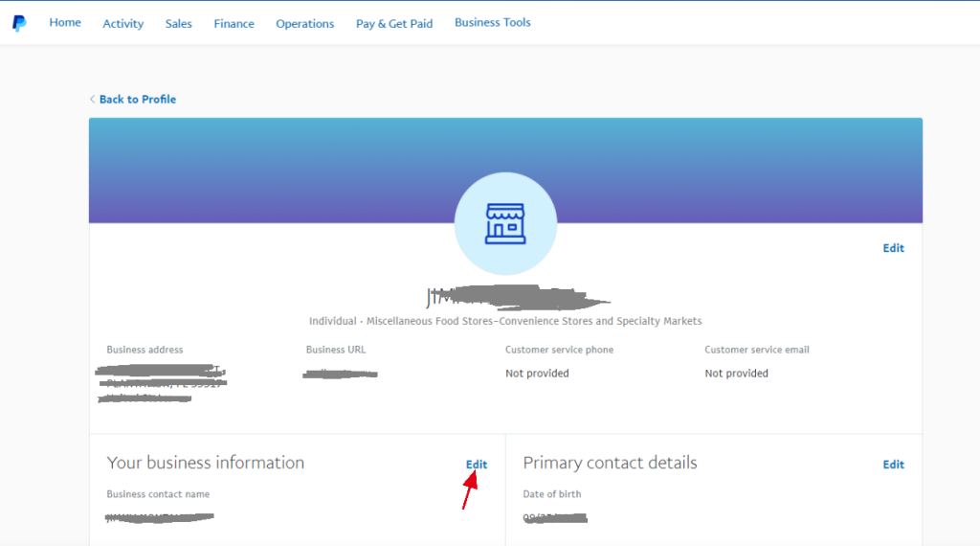The height and width of the screenshot is (546, 980).
Task: Click the Business URL value
Action: (x=341, y=374)
